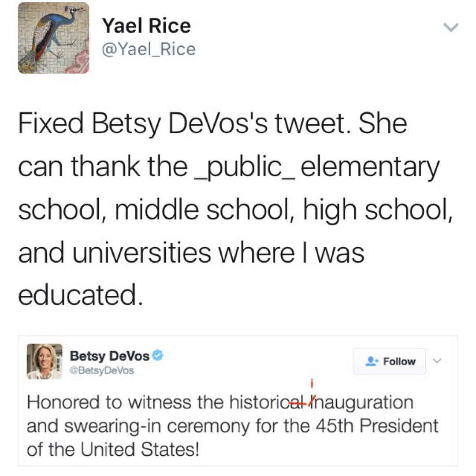Expand the small chevron next to Follow
The height and width of the screenshot is (476, 476).
tap(437, 361)
